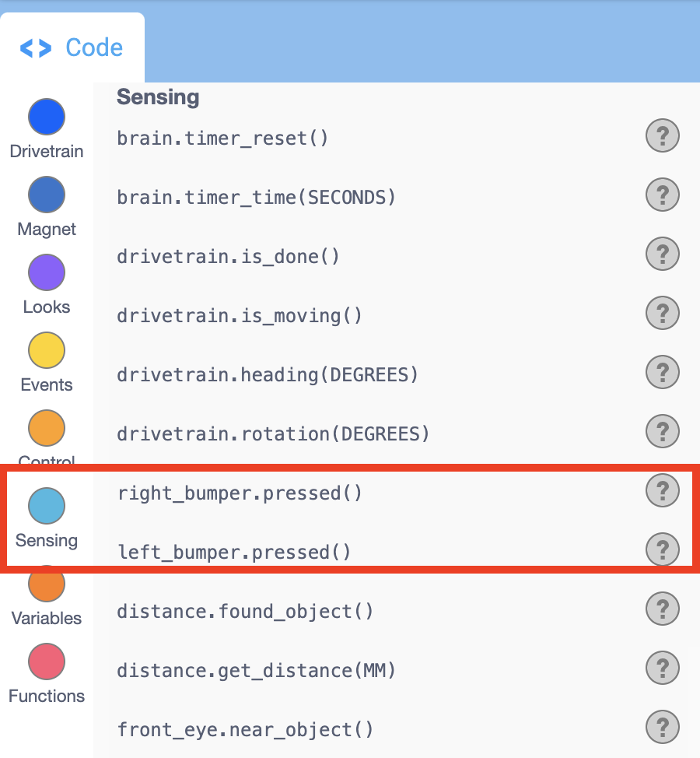Select the Looks category icon
This screenshot has height=758, width=700.
coord(46,272)
